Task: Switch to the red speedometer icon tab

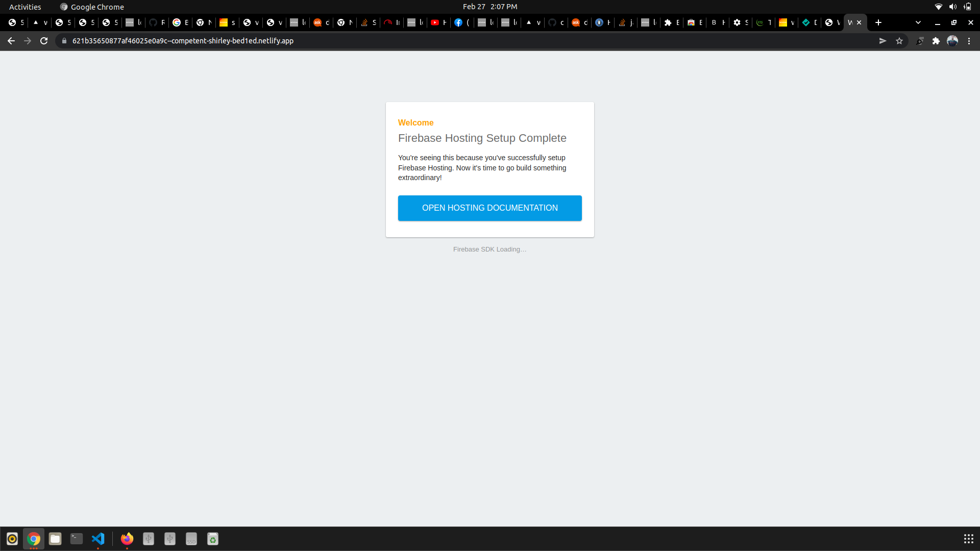Action: click(391, 22)
